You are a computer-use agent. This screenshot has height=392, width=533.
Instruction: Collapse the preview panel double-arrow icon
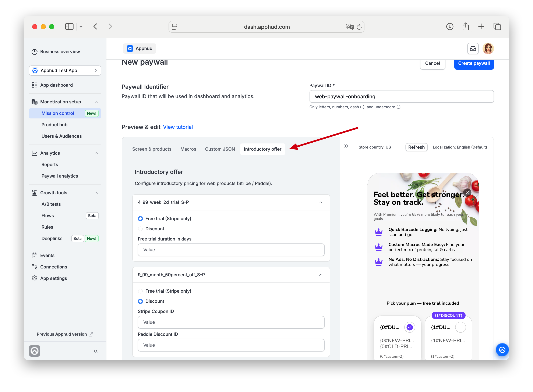pos(346,146)
